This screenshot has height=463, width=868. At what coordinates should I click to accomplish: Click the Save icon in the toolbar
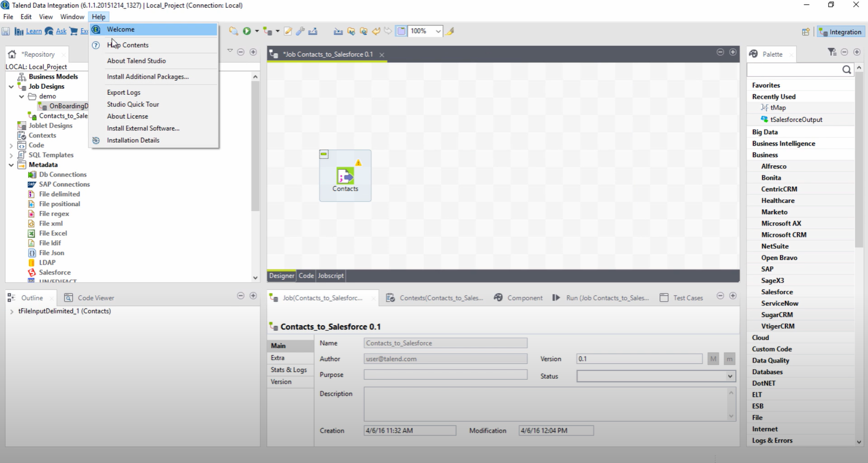6,31
